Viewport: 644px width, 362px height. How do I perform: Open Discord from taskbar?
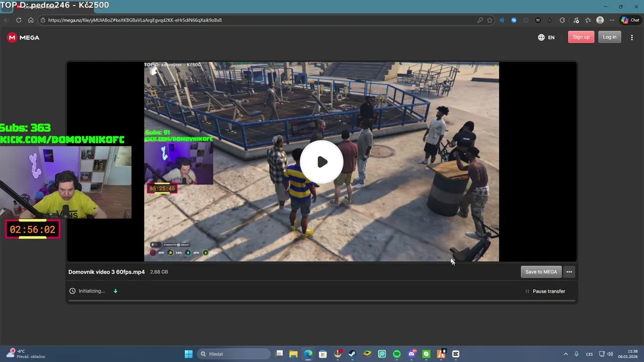tap(412, 354)
